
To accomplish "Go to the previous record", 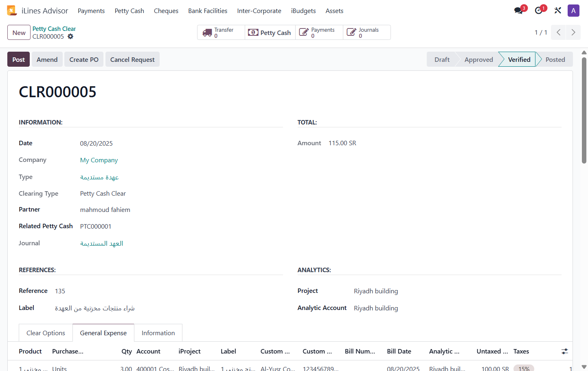I will (x=559, y=33).
